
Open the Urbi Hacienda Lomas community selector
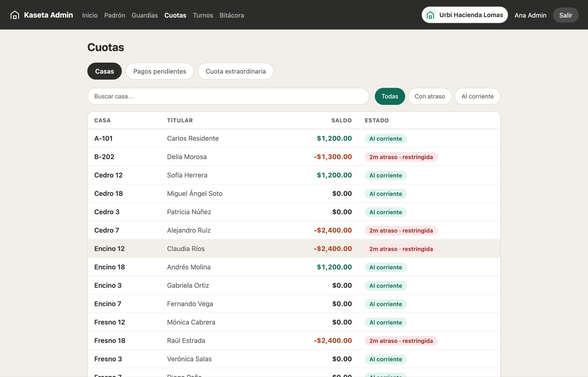point(465,15)
